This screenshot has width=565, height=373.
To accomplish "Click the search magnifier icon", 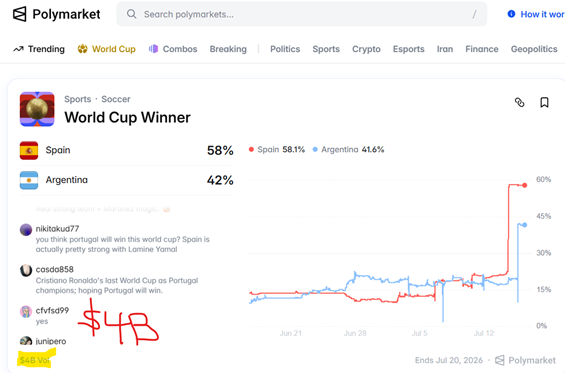I will [132, 14].
